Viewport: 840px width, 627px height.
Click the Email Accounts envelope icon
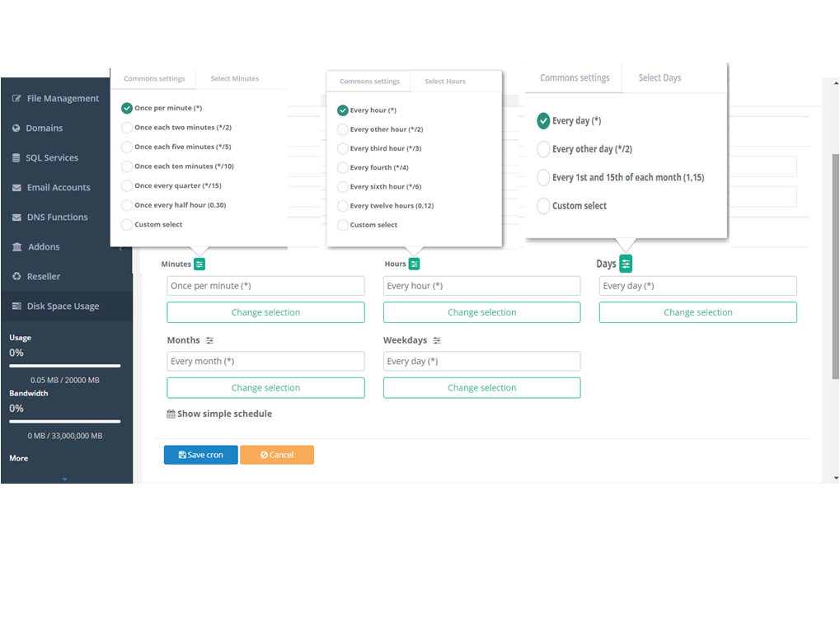point(16,187)
